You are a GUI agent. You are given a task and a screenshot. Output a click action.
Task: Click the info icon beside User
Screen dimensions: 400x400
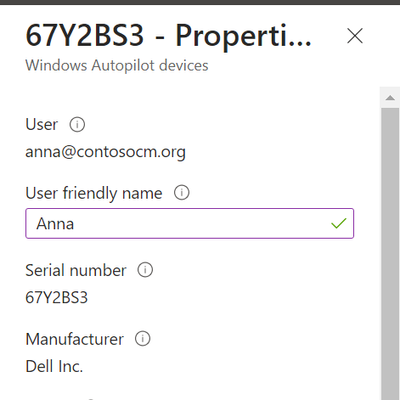coord(77,125)
